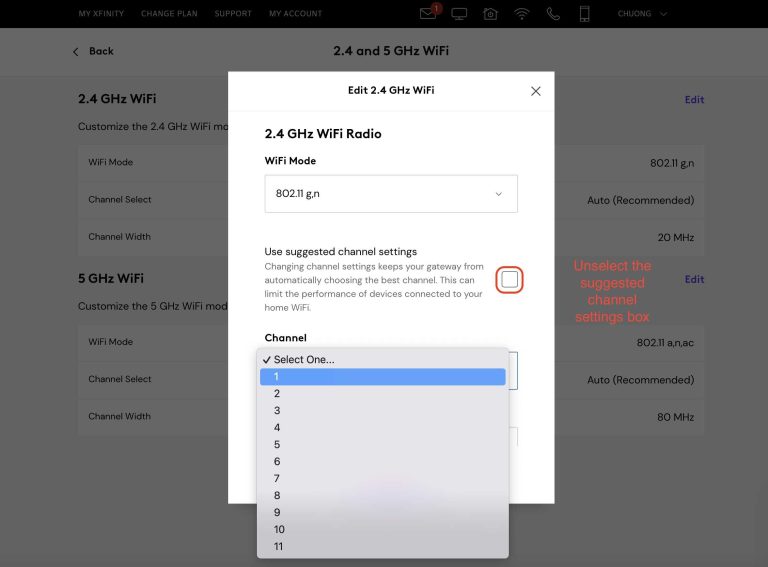Open the mail envelope notifications icon

pyautogui.click(x=428, y=13)
